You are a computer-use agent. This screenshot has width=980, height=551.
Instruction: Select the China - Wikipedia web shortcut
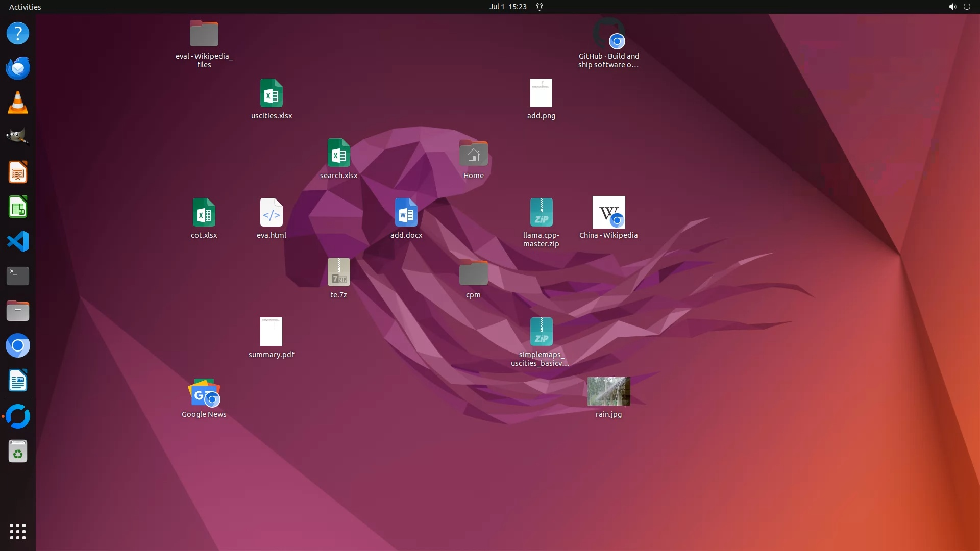click(x=608, y=213)
